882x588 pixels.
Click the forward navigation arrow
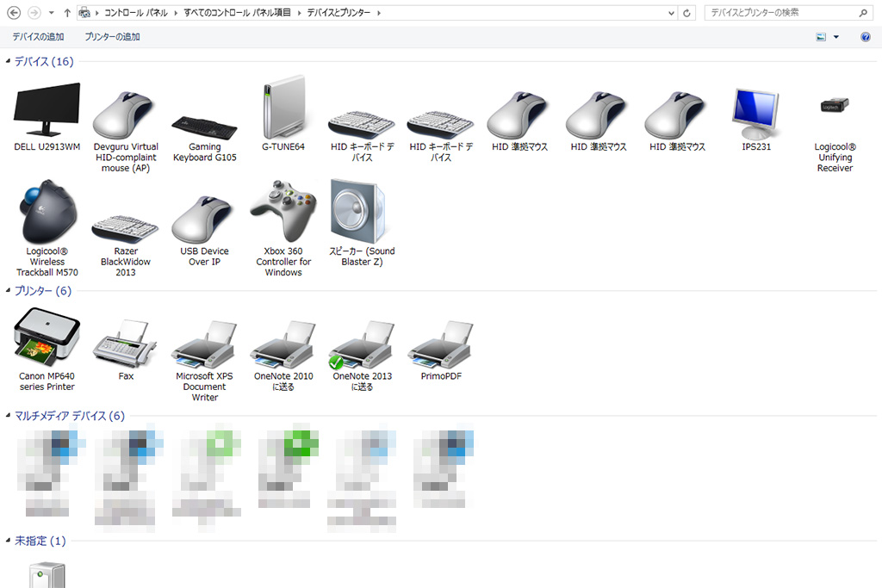34,12
